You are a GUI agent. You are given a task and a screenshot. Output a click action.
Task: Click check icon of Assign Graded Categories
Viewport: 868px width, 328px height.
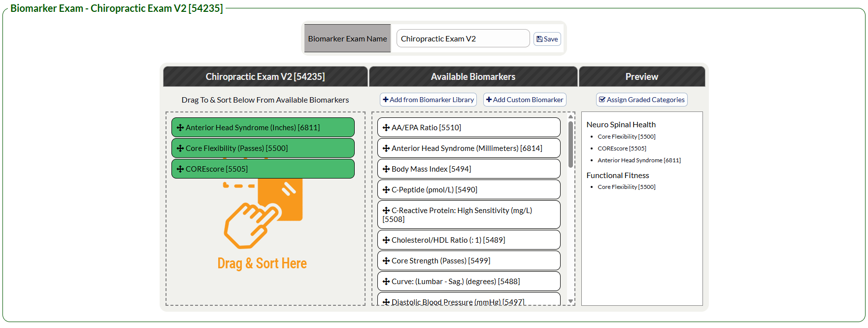coord(602,100)
